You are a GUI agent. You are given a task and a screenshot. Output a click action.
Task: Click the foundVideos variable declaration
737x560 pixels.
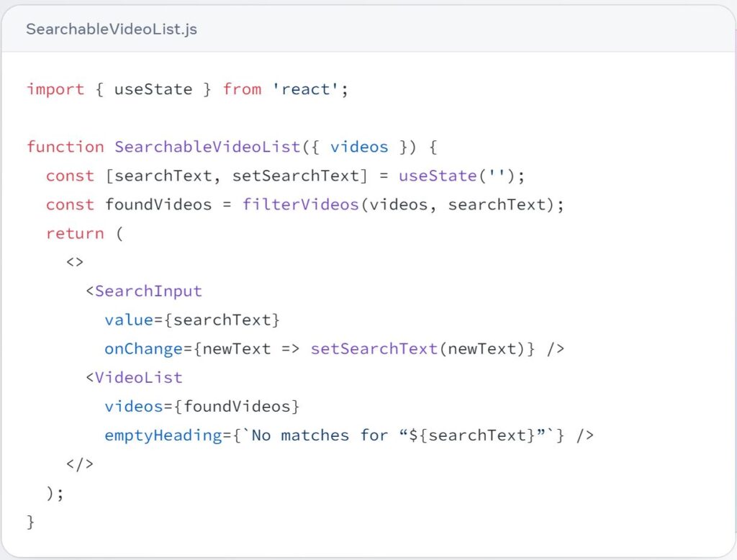(x=158, y=204)
